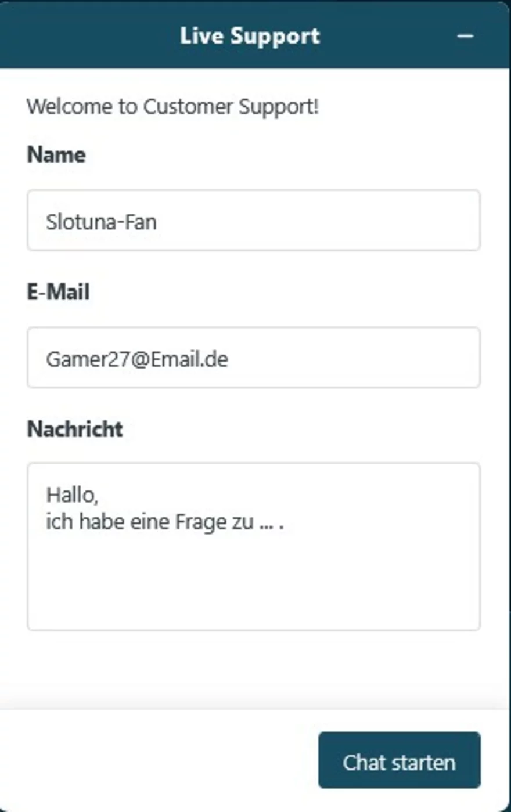Click the E-Mail field label
The height and width of the screenshot is (812, 511).
click(x=58, y=291)
